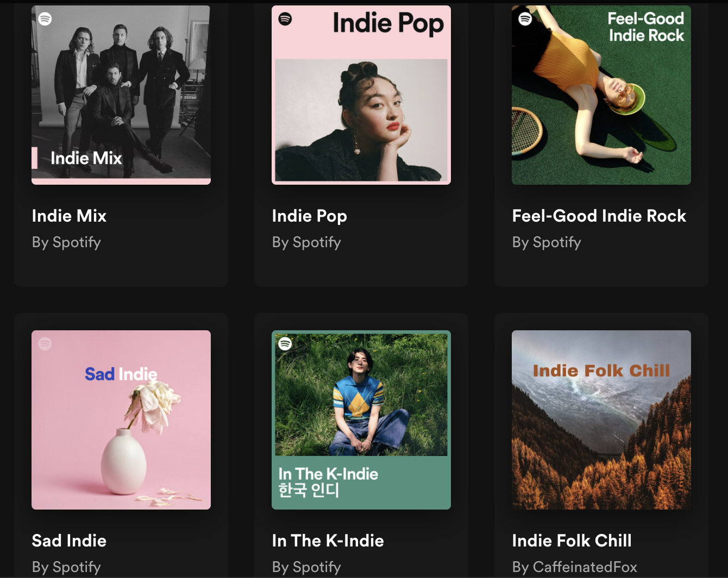This screenshot has height=578, width=728.
Task: Open the Sad Indie cover image
Action: pos(121,420)
